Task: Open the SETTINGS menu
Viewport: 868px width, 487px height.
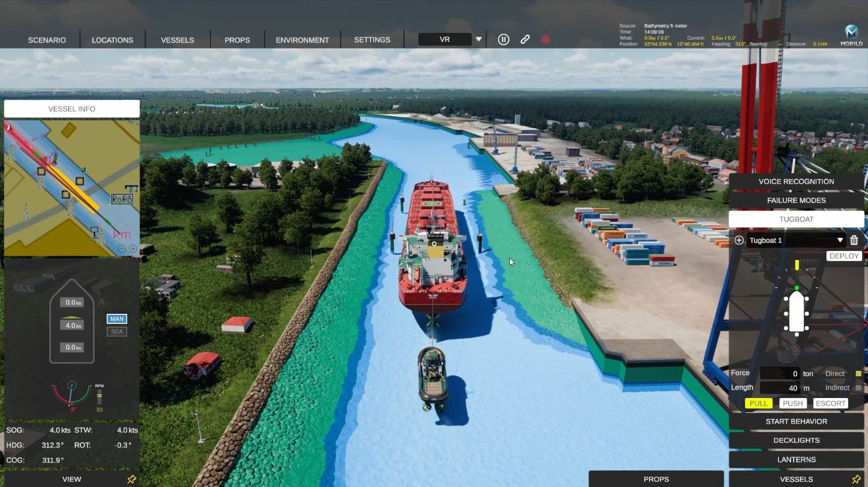Action: (372, 40)
